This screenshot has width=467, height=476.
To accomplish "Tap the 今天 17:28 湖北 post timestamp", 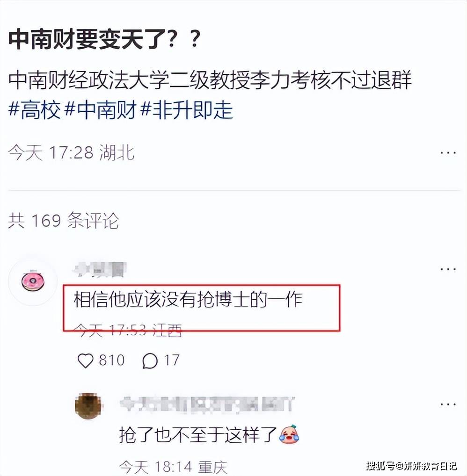I will [71, 152].
